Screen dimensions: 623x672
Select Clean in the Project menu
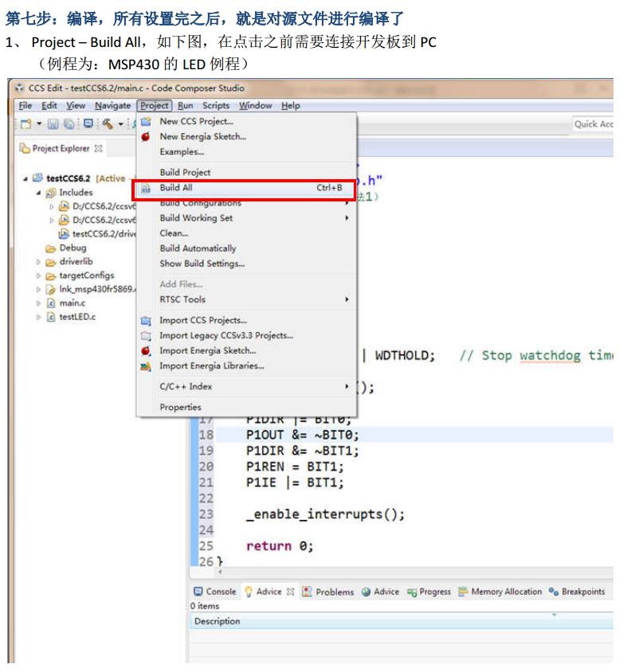click(x=247, y=233)
